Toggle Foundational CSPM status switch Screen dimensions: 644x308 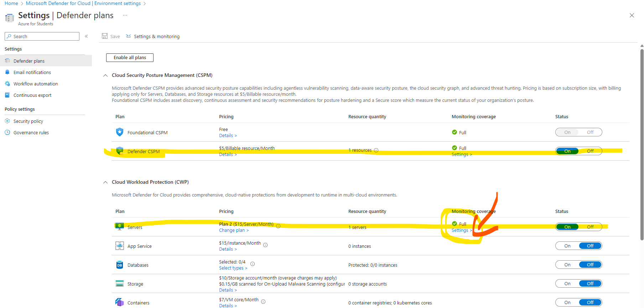[579, 132]
